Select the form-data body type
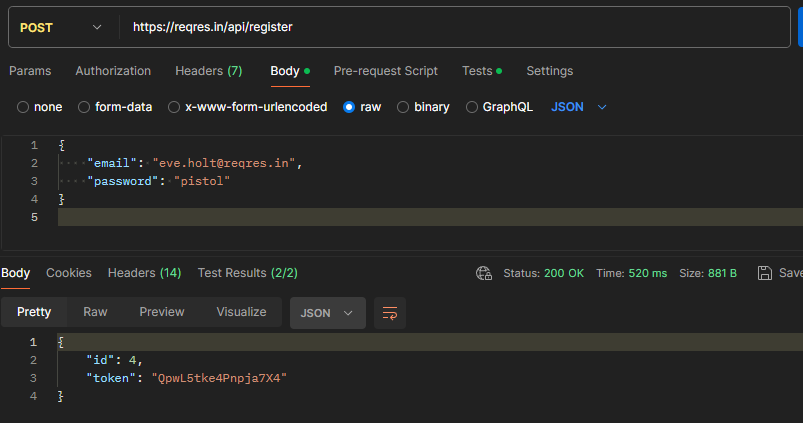The height and width of the screenshot is (423, 803). pos(115,107)
